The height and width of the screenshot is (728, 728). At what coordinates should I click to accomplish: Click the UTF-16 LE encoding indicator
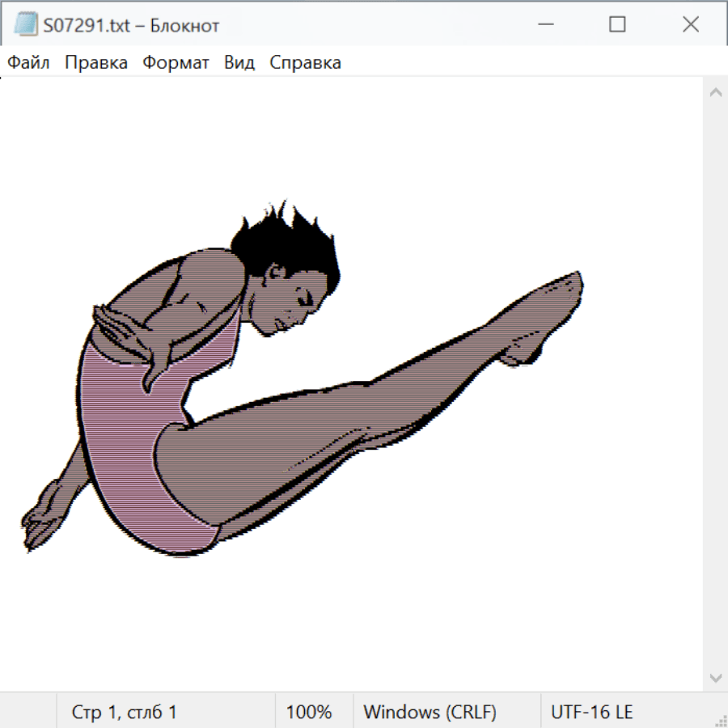click(x=591, y=712)
